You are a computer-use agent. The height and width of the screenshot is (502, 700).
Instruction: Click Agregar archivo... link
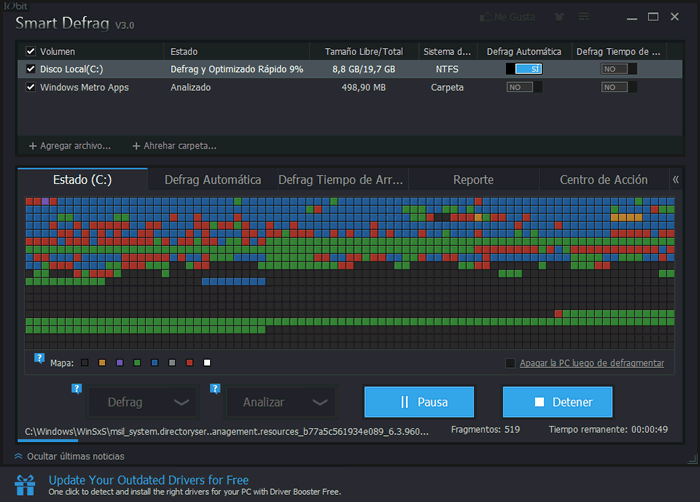pos(75,146)
